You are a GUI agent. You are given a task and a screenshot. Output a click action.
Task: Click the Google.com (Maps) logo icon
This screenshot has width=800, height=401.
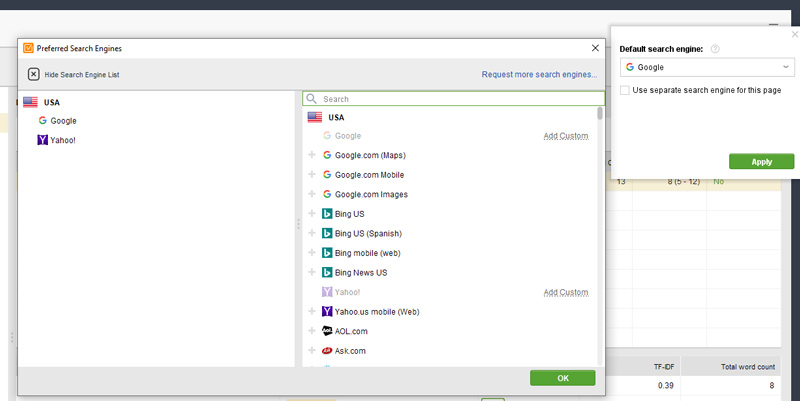pos(327,155)
